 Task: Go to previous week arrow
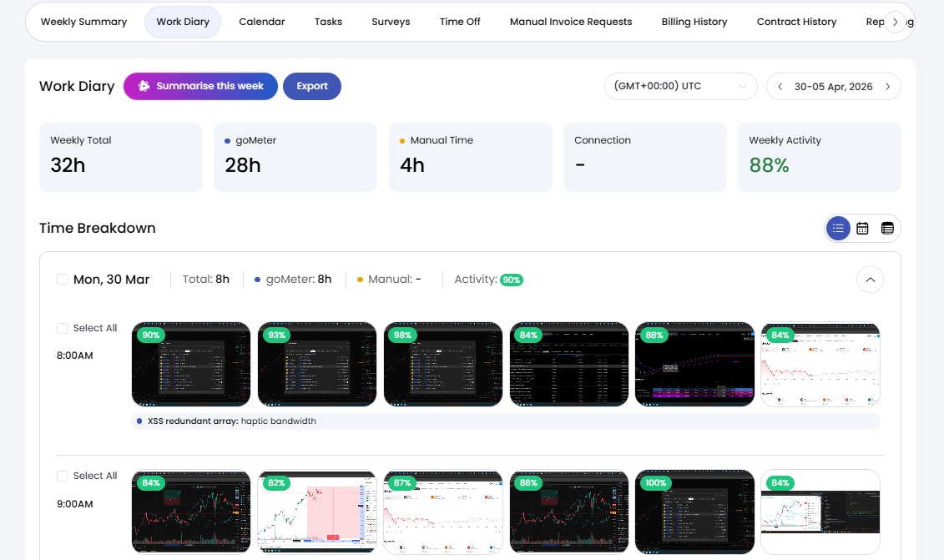[x=780, y=87]
